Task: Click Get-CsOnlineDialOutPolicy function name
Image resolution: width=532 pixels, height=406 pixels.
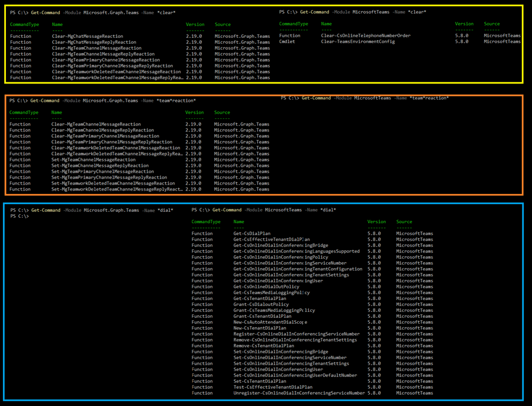Action: coord(266,286)
